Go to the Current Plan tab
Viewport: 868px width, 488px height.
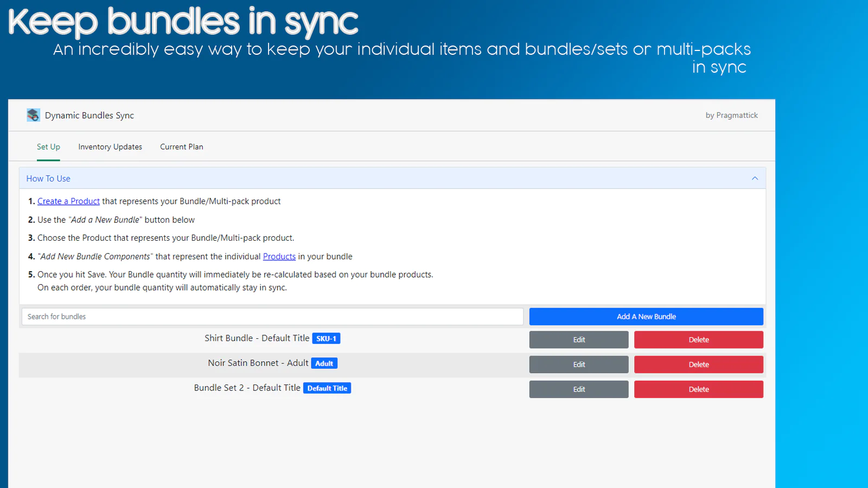click(181, 147)
